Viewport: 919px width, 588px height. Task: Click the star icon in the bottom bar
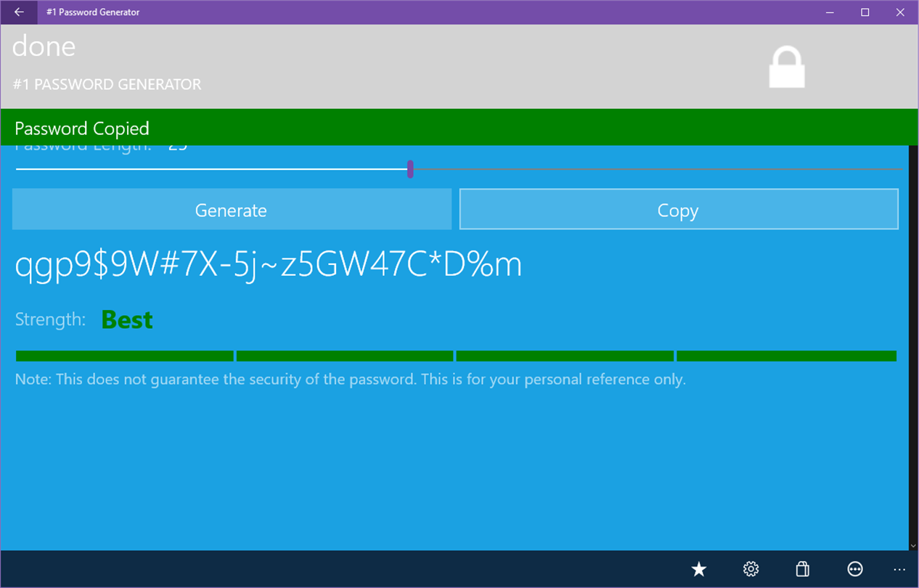(699, 569)
